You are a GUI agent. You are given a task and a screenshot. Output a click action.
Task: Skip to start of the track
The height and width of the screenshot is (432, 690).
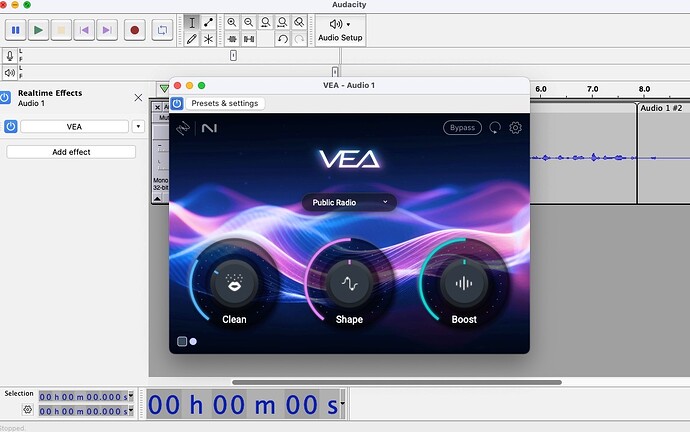[84, 30]
